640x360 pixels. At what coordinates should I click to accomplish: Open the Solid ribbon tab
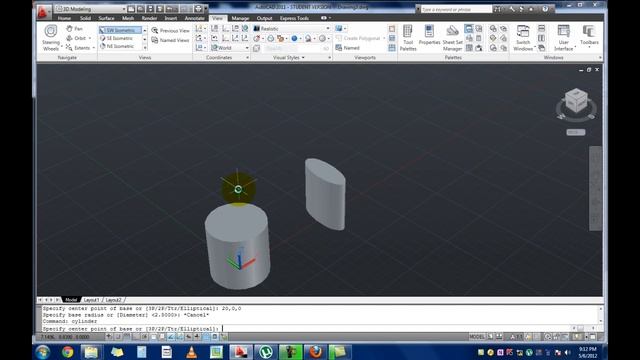click(x=85, y=18)
